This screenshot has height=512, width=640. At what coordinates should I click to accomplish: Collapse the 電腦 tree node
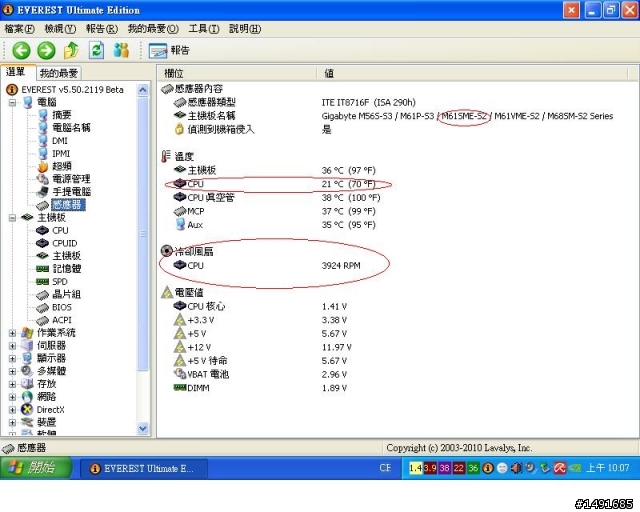[x=12, y=102]
